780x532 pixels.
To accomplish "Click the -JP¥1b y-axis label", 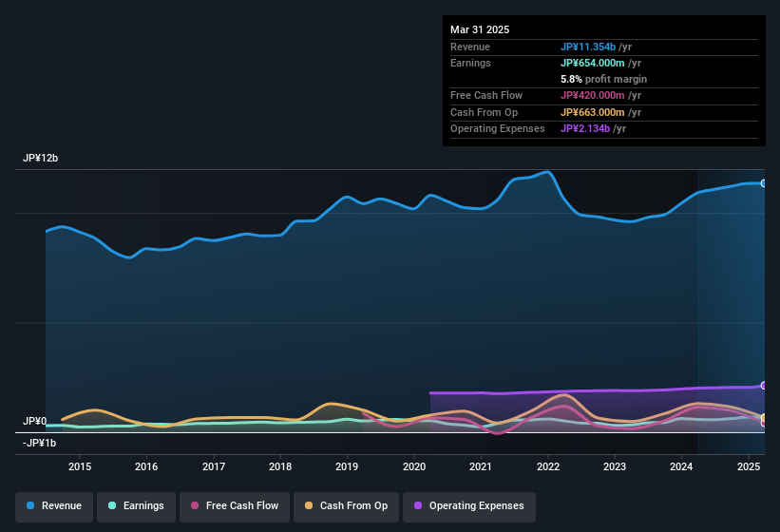I will 39,443.
